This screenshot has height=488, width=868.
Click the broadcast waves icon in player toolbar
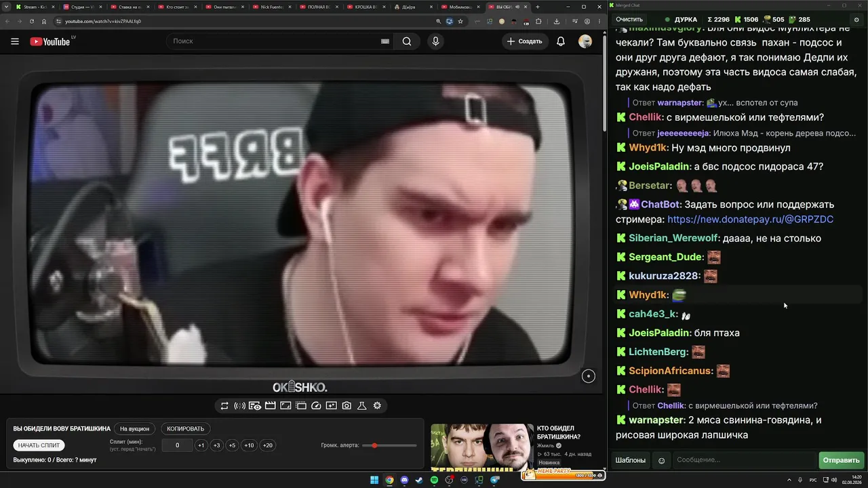239,406
